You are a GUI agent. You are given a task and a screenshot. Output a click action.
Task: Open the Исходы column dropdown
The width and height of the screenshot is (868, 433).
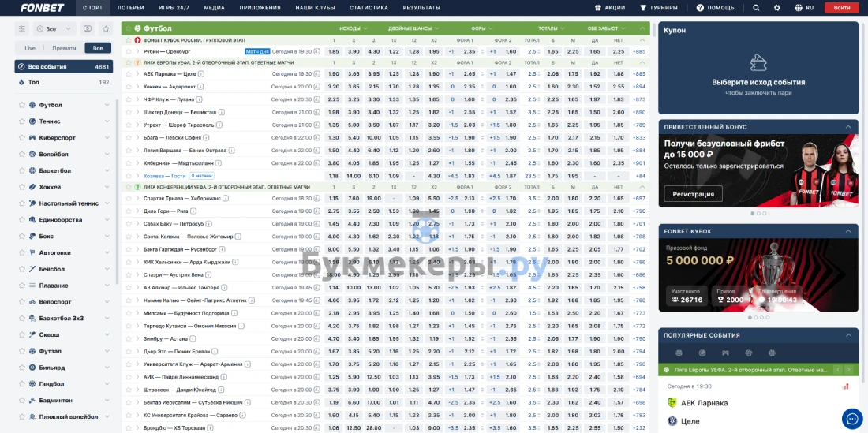(354, 28)
